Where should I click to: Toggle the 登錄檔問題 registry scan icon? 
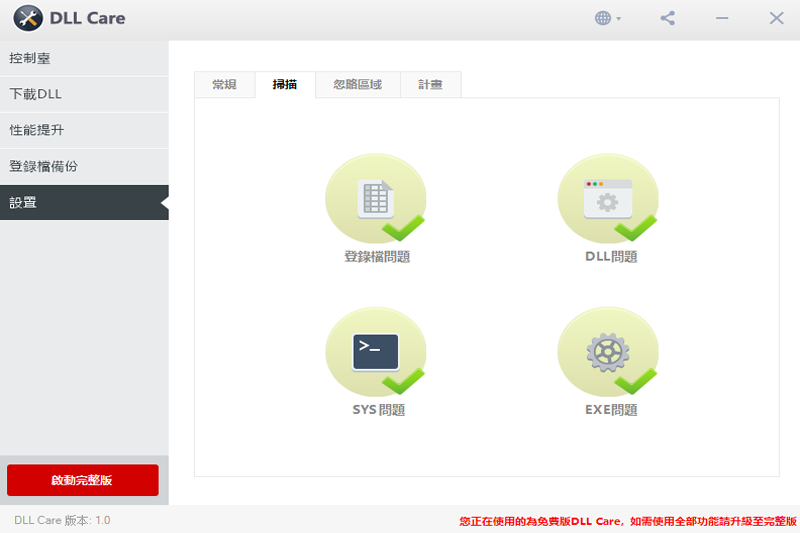[x=376, y=198]
